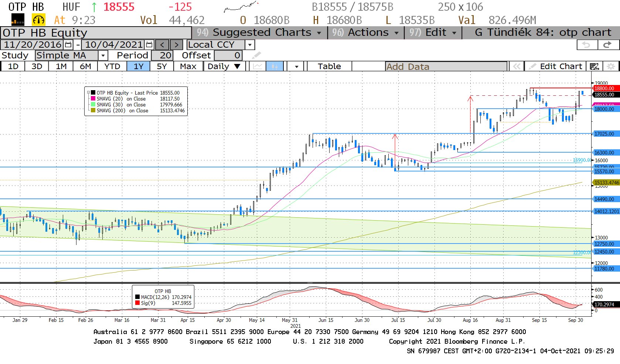620x364 pixels.
Task: Click the 18000.00 level axis label
Action: point(606,109)
